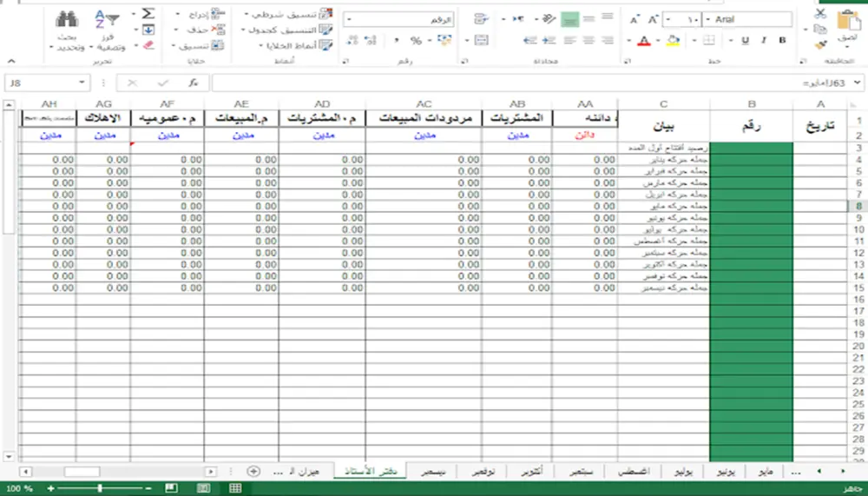Activate the Format Painter brush
Image resolution: width=868 pixels, height=496 pixels.
click(x=820, y=43)
